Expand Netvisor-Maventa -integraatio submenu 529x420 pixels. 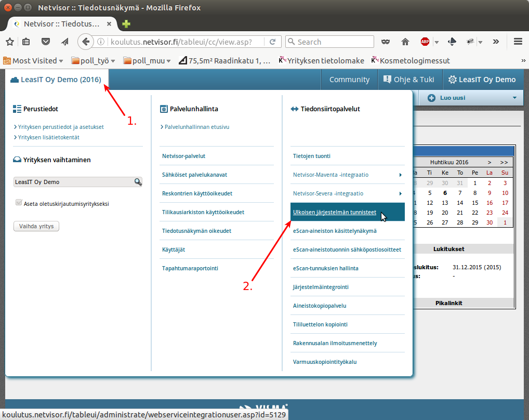[x=400, y=175]
